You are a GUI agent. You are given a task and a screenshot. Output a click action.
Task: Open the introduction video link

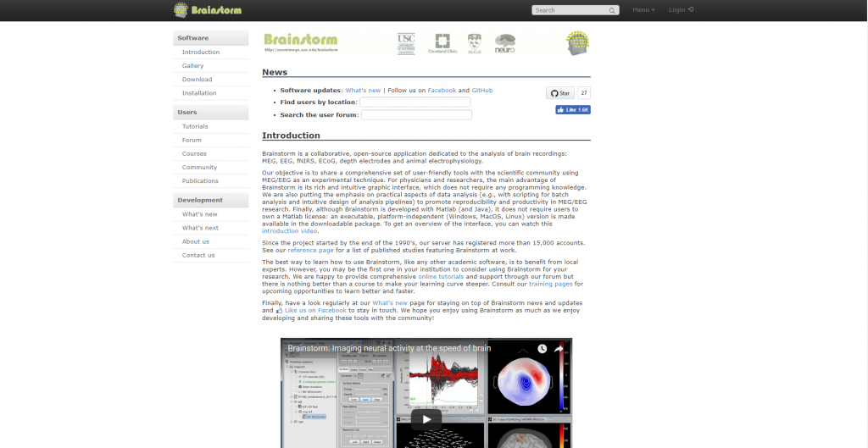[290, 231]
